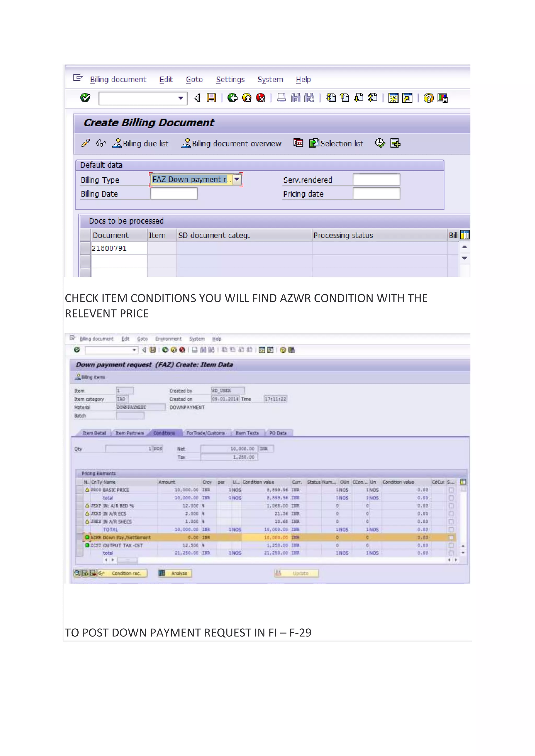Image resolution: width=535 pixels, height=756 pixels.
Task: Click the Customize Local Layout icon in upper toolbar
Action: [x=443, y=98]
